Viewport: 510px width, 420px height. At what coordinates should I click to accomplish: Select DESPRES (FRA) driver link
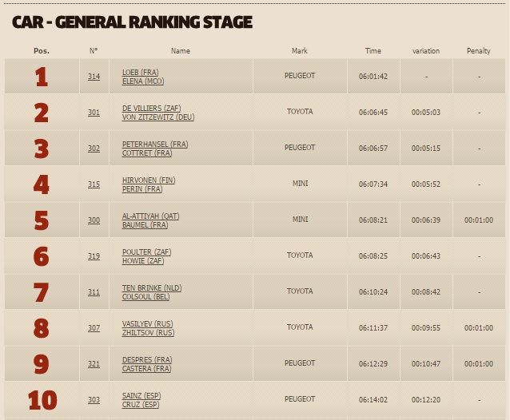coord(146,360)
